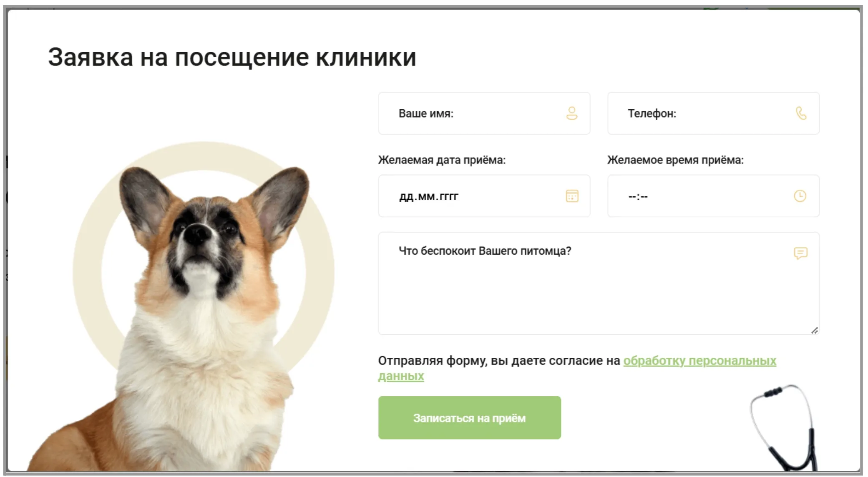Select the дд day segment of the date

pyautogui.click(x=405, y=196)
